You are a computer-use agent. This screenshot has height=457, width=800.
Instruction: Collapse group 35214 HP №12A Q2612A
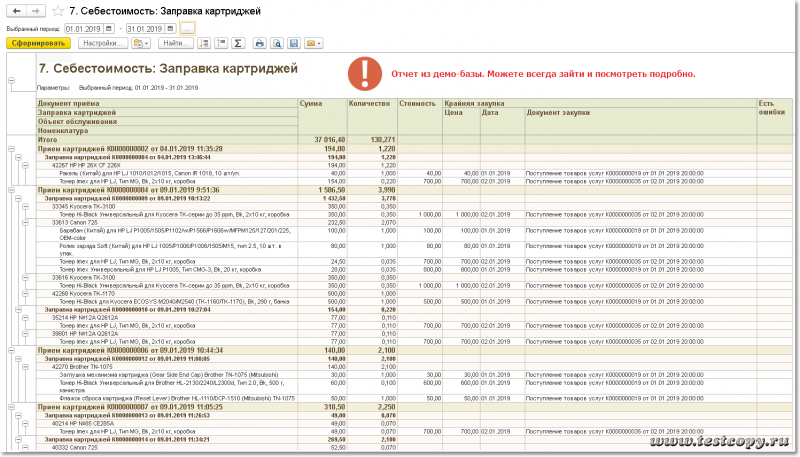coord(25,318)
